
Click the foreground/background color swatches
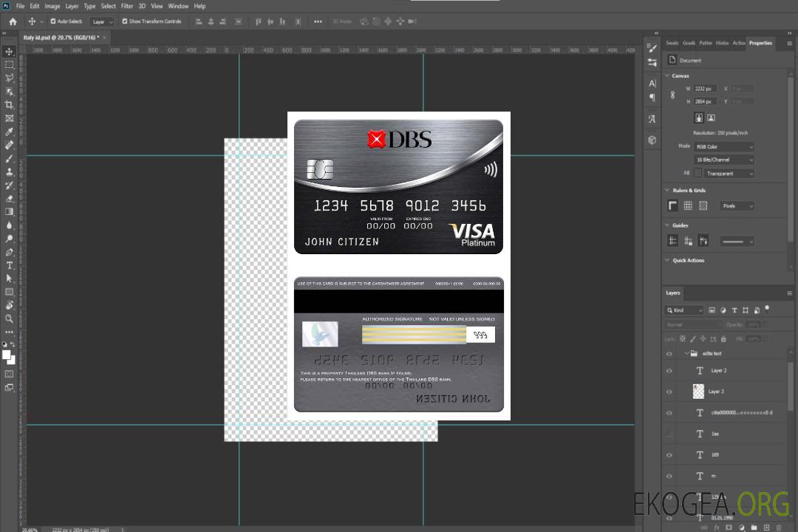(x=9, y=357)
